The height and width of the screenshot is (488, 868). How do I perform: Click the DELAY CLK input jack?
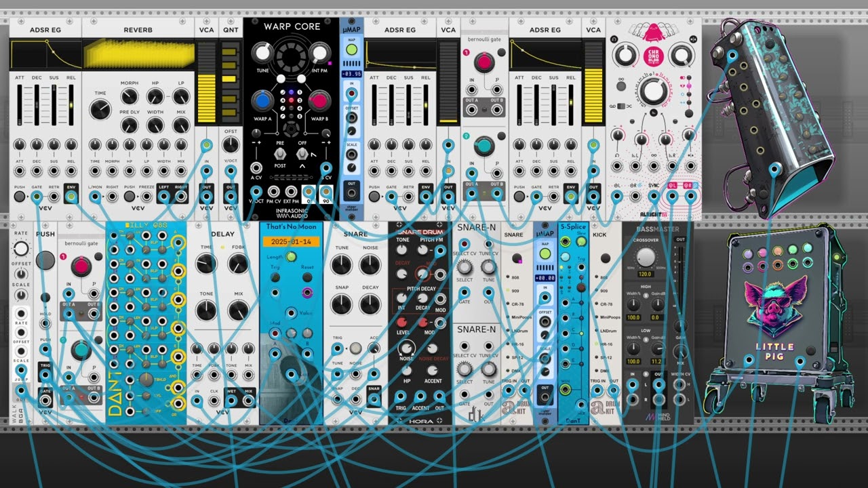coord(214,400)
